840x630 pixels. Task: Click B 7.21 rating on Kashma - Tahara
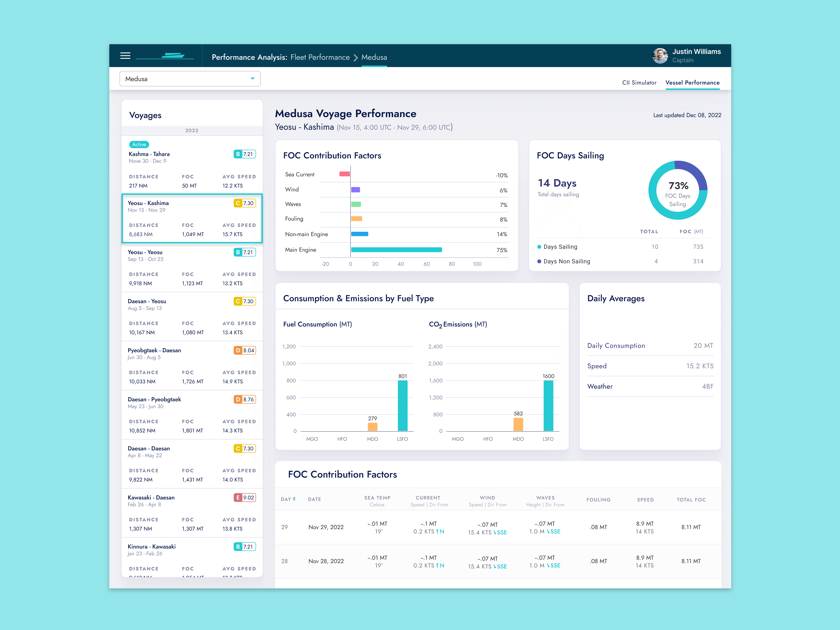pos(245,154)
